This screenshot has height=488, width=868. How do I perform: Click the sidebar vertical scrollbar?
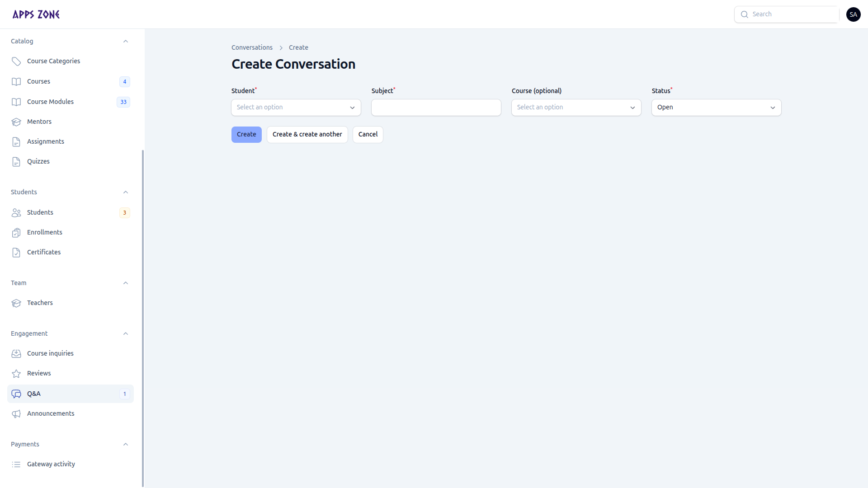pos(143,319)
